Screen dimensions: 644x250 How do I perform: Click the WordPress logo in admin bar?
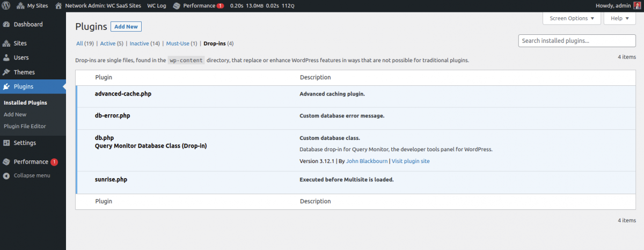click(6, 5)
